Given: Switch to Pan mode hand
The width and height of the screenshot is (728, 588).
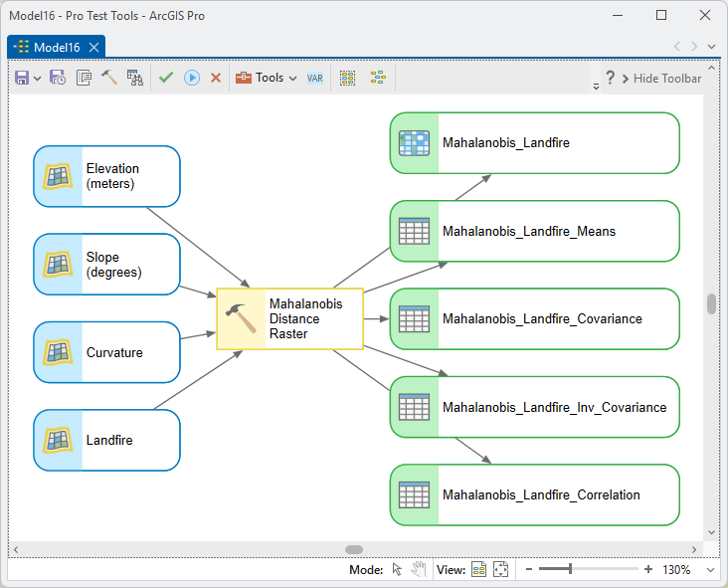Looking at the screenshot, I should coord(419,569).
